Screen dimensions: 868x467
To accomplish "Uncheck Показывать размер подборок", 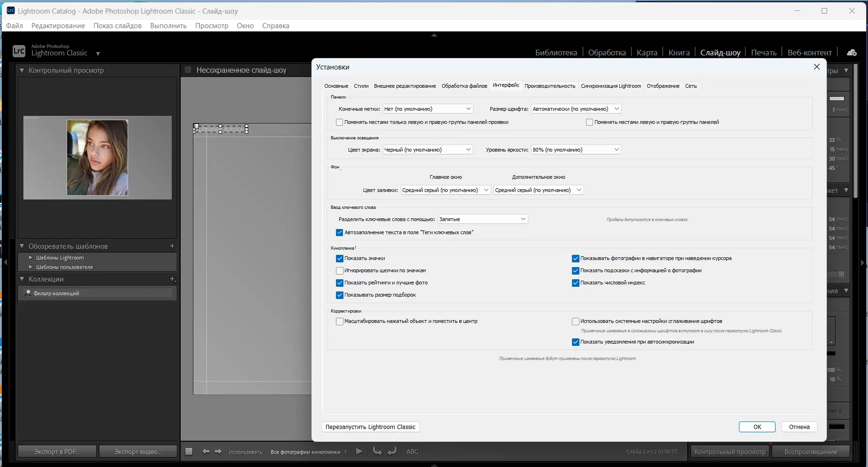I will click(x=340, y=295).
